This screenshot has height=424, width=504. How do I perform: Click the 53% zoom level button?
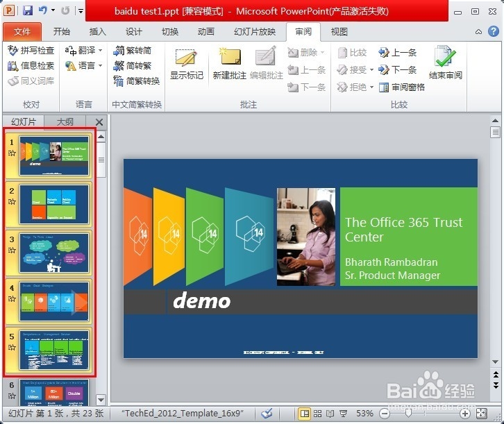364,413
